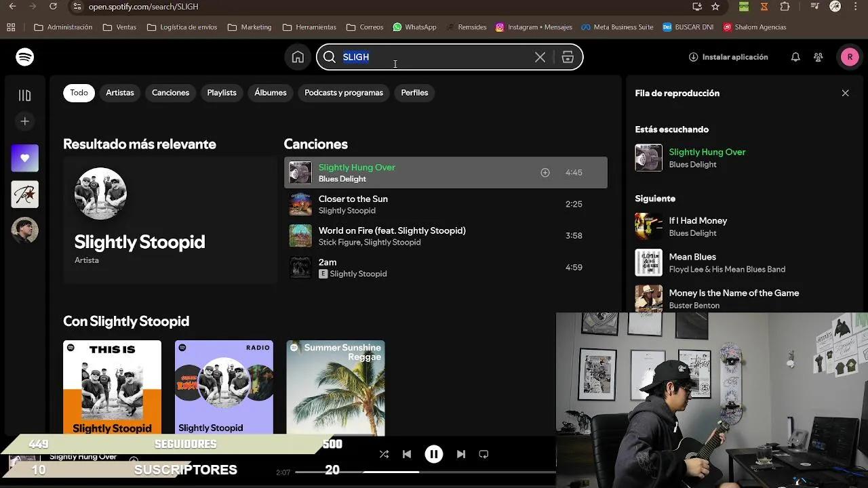Screen dimensions: 868x488
Task: Open the portrait playlist in sidebar
Action: coord(25,230)
